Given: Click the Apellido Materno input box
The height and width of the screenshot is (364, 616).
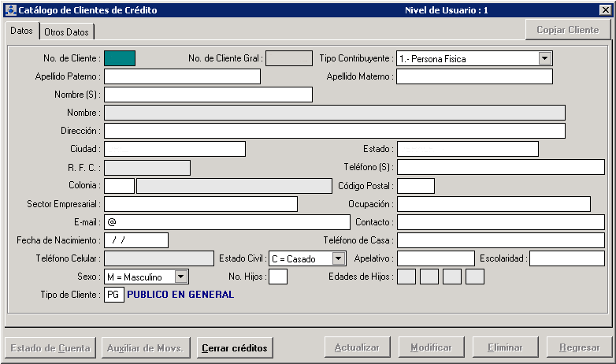Looking at the screenshot, I should tap(474, 76).
